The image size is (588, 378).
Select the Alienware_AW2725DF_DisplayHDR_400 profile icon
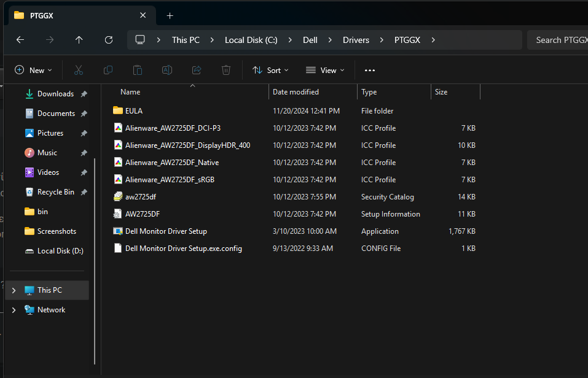118,145
